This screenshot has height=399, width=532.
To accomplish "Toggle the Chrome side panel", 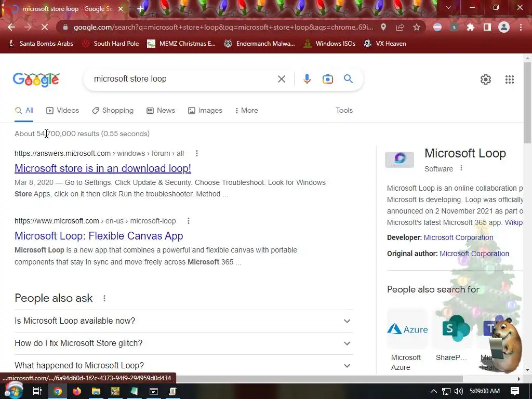I will pyautogui.click(x=487, y=27).
